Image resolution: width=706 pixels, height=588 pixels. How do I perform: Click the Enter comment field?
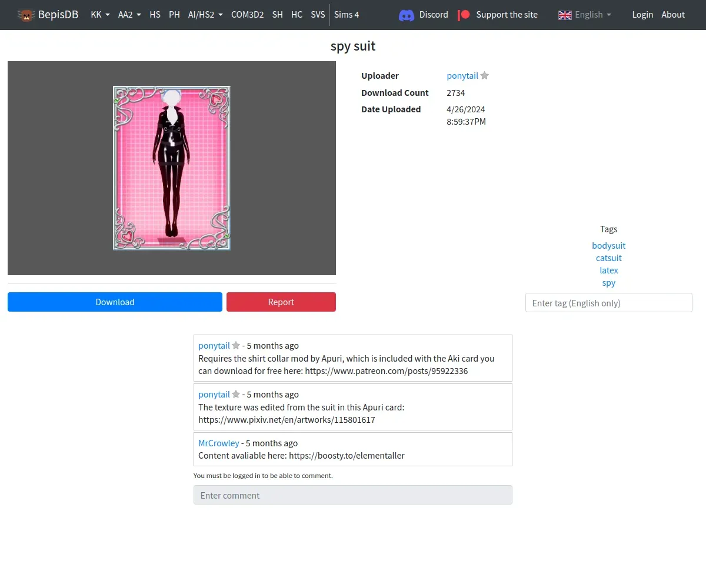pos(353,495)
